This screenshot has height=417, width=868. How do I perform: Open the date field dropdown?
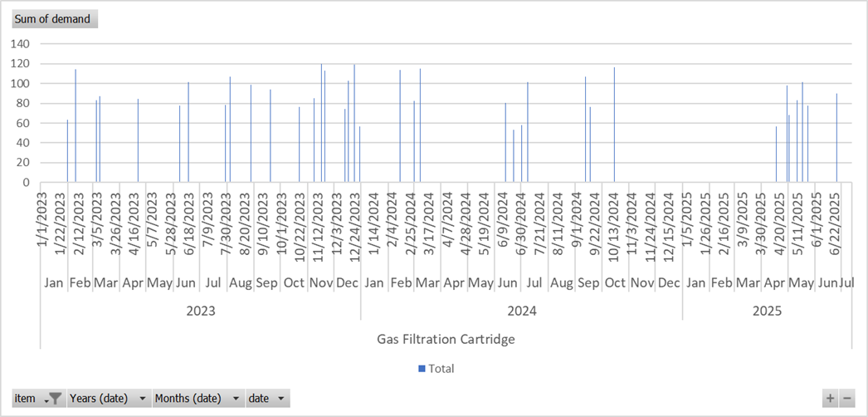point(282,399)
